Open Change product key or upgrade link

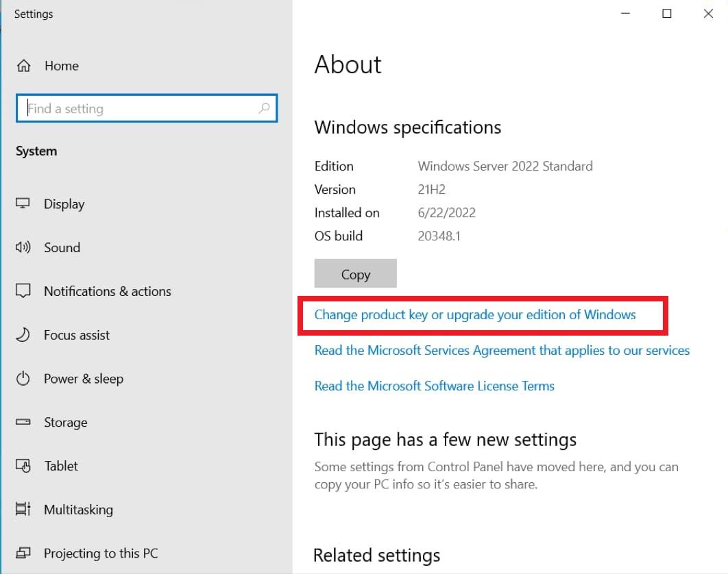click(x=474, y=315)
